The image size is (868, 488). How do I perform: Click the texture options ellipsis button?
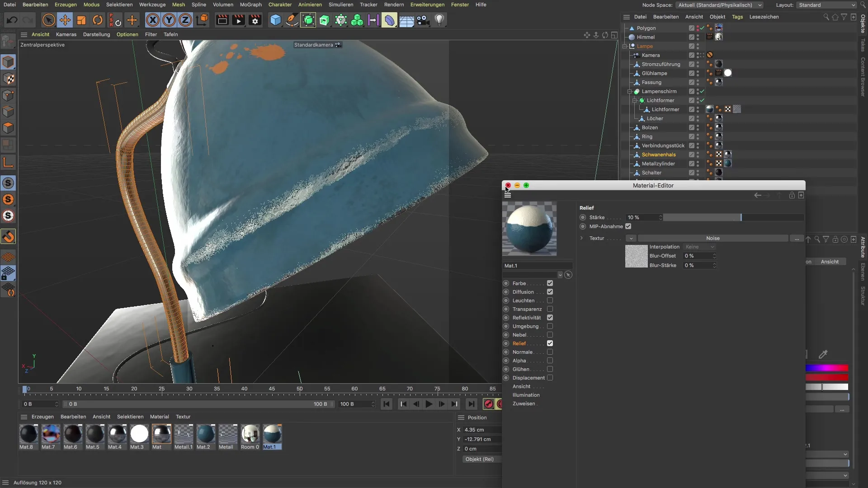[796, 238]
